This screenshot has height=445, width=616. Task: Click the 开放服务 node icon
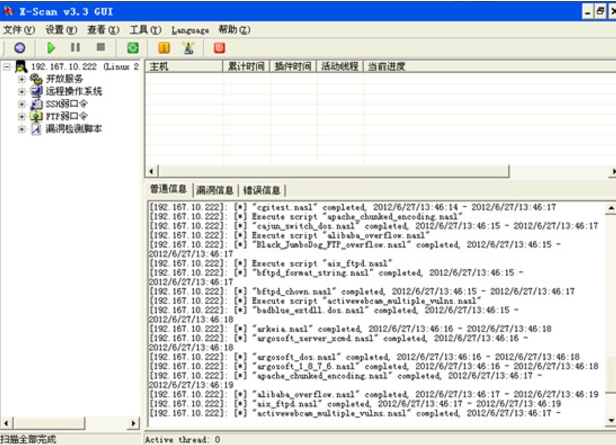[x=36, y=79]
